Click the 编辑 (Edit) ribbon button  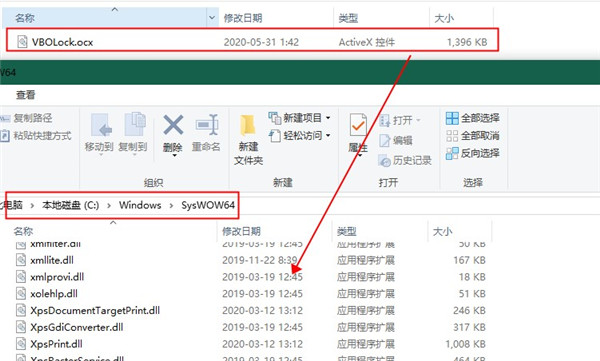(396, 140)
